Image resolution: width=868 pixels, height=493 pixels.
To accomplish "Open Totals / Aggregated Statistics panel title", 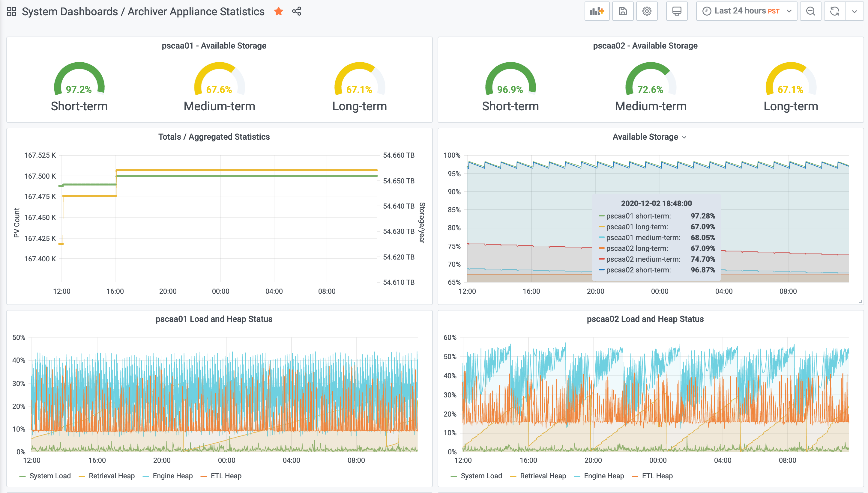I will point(214,137).
